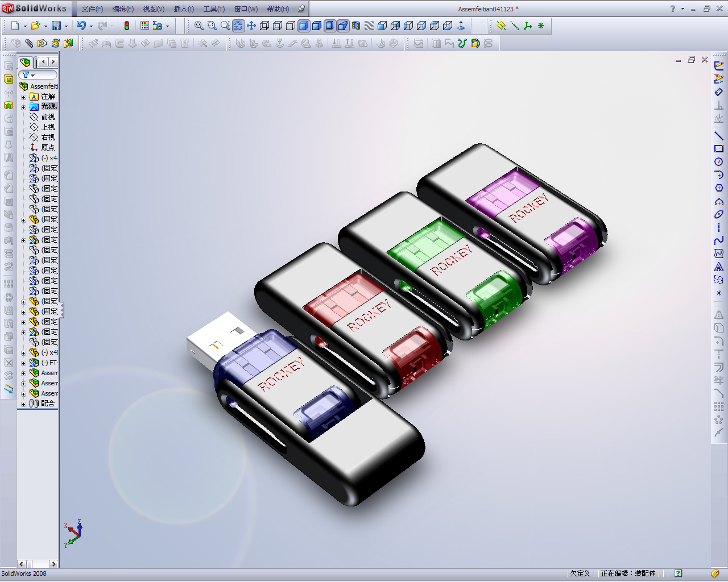Image resolution: width=728 pixels, height=582 pixels.
Task: Open the Undo history dropdown arrow
Action: pos(91,26)
